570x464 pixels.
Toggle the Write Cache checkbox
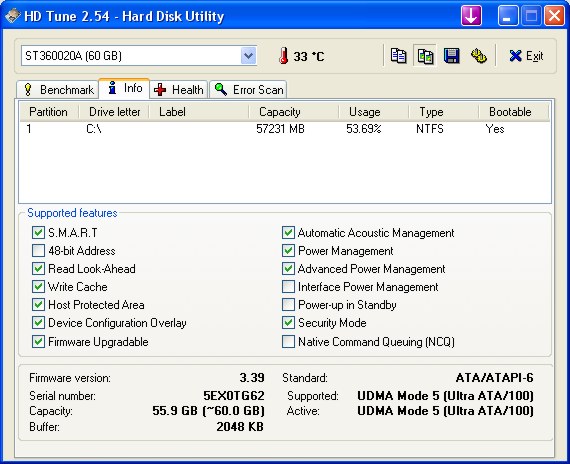pos(38,287)
